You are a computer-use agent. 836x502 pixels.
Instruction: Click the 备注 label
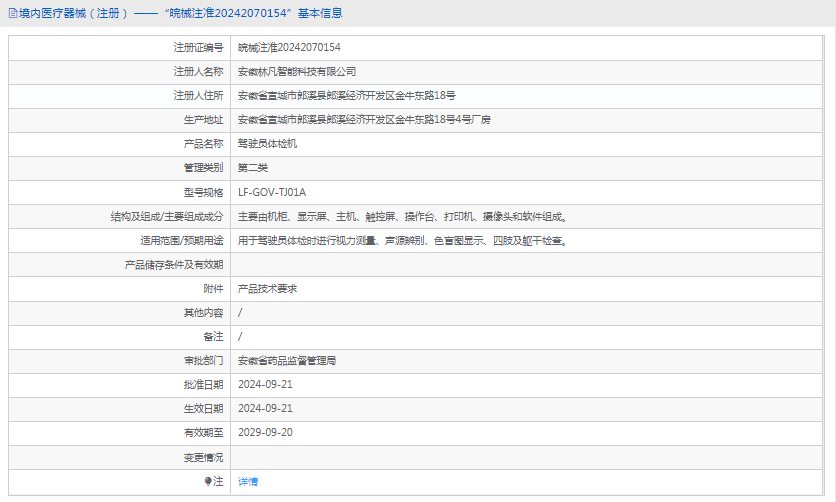click(x=213, y=336)
